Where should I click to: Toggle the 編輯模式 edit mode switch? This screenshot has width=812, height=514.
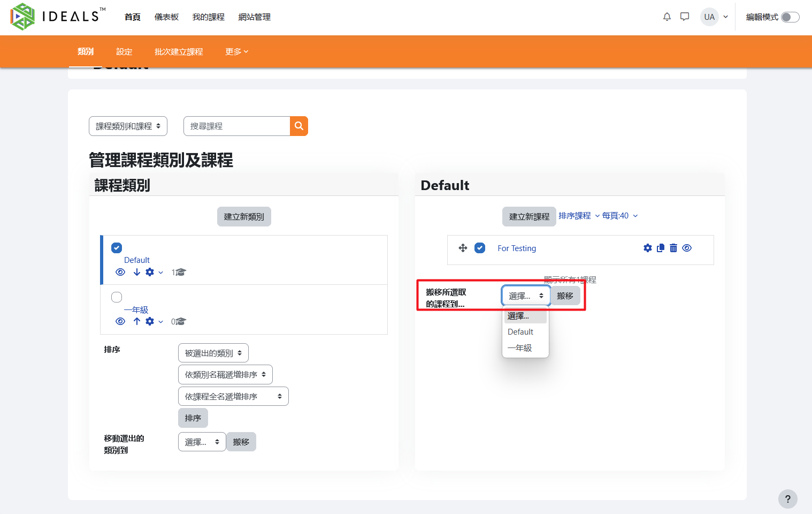790,17
